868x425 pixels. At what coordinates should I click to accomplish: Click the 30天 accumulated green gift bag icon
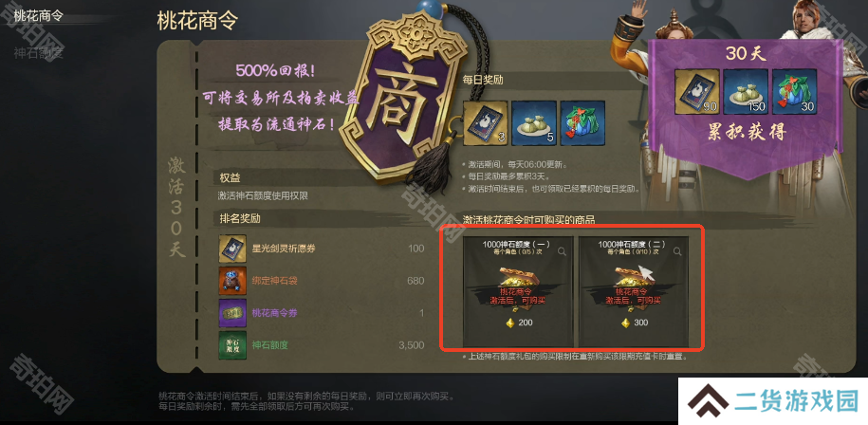coord(794,91)
